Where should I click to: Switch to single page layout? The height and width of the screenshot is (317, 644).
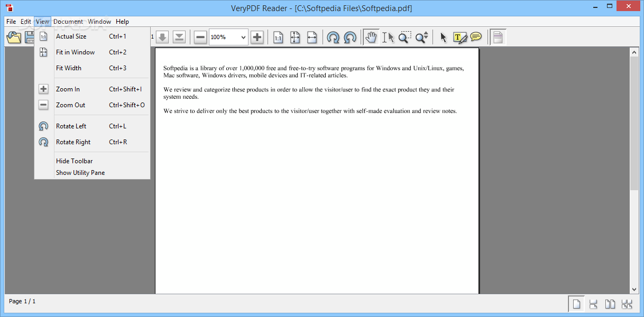(x=577, y=304)
